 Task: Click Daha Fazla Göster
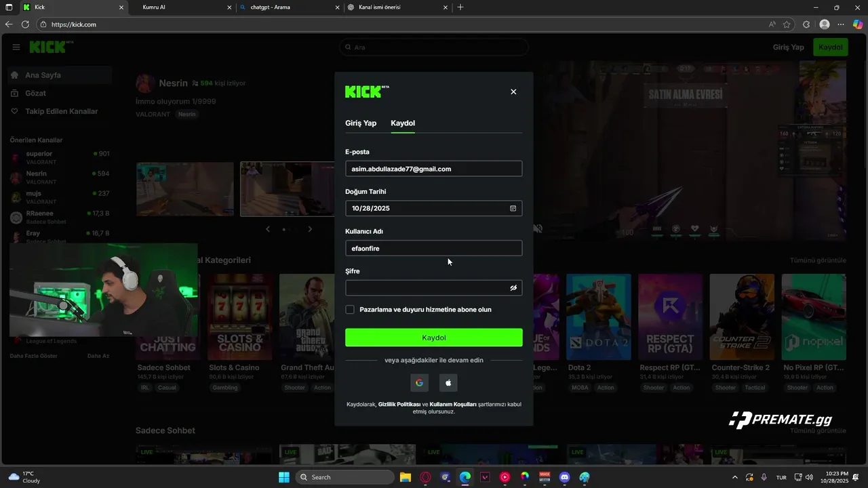coord(34,356)
